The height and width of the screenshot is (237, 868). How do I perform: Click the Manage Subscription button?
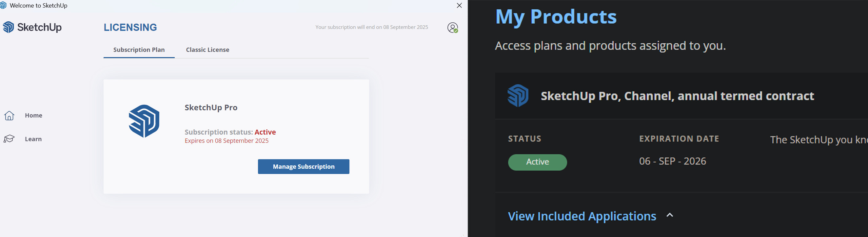(x=303, y=166)
